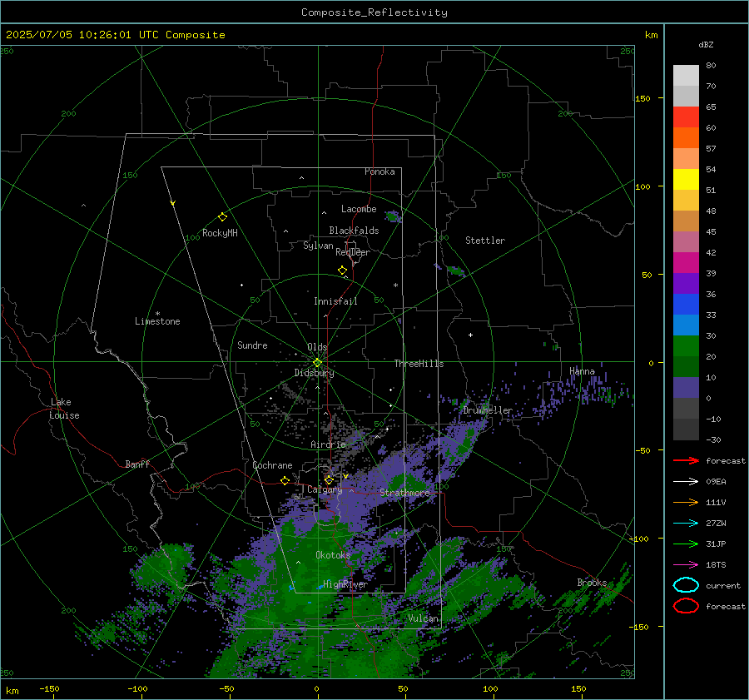
Task: Select the dark orange 57–60 dBZ swatch
Action: (686, 138)
